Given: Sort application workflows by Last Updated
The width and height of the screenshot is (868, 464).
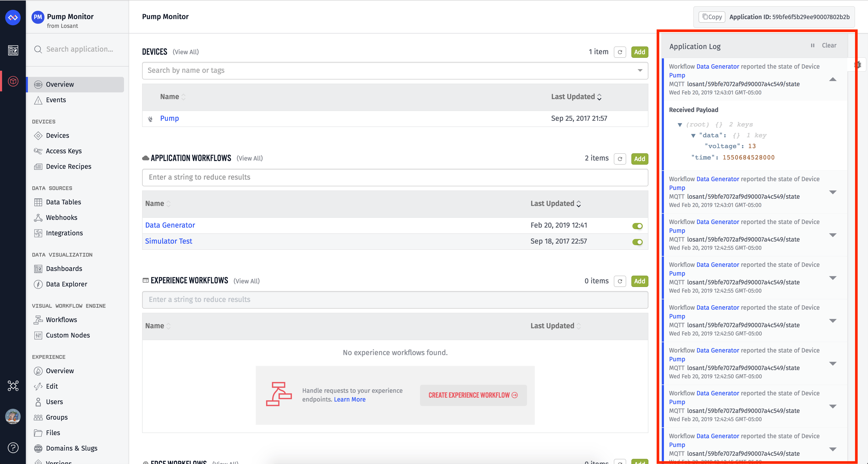Looking at the screenshot, I should pos(556,203).
